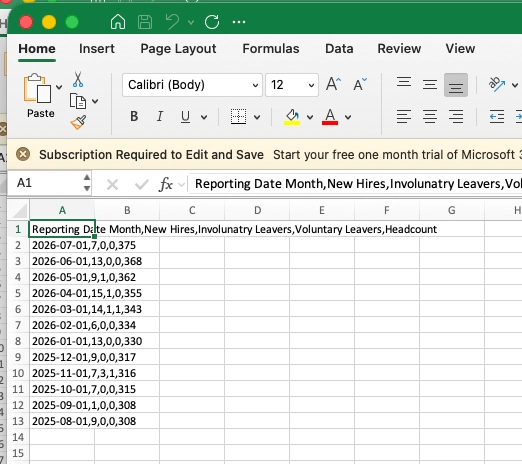
Task: Click the Home icon in title bar
Action: 118,22
